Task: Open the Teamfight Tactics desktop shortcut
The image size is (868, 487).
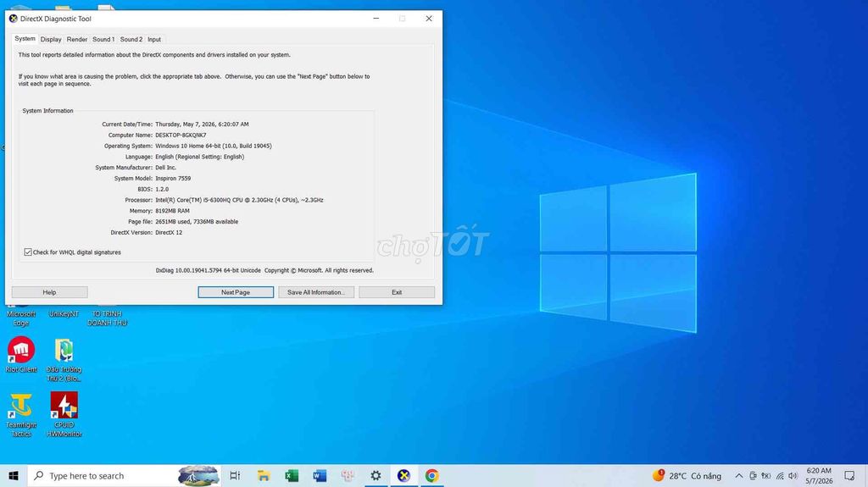Action: click(21, 415)
